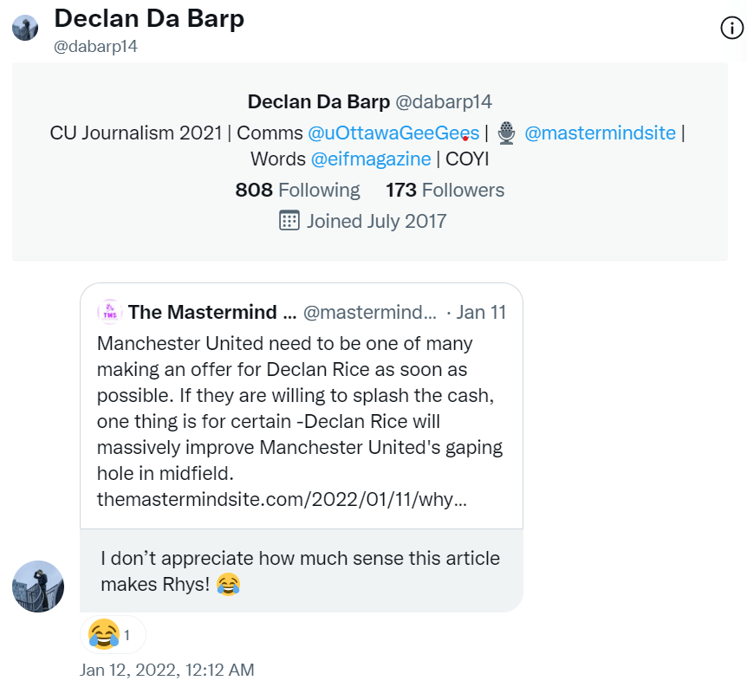
Task: Open The Mastermind Site logo avatar
Action: click(x=110, y=312)
